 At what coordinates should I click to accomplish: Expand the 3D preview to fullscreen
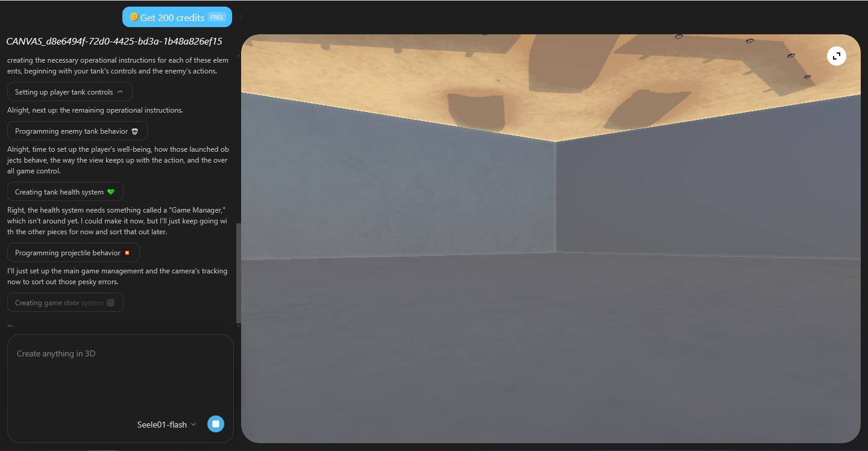pyautogui.click(x=837, y=56)
